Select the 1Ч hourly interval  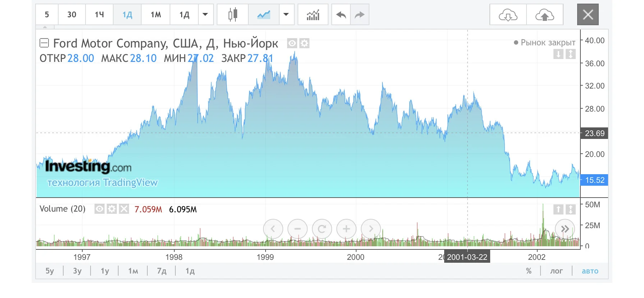100,15
